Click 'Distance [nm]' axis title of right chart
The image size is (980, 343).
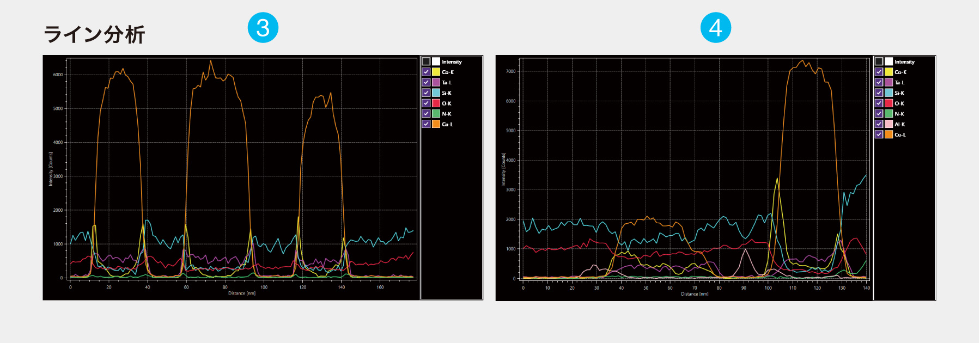tap(695, 294)
